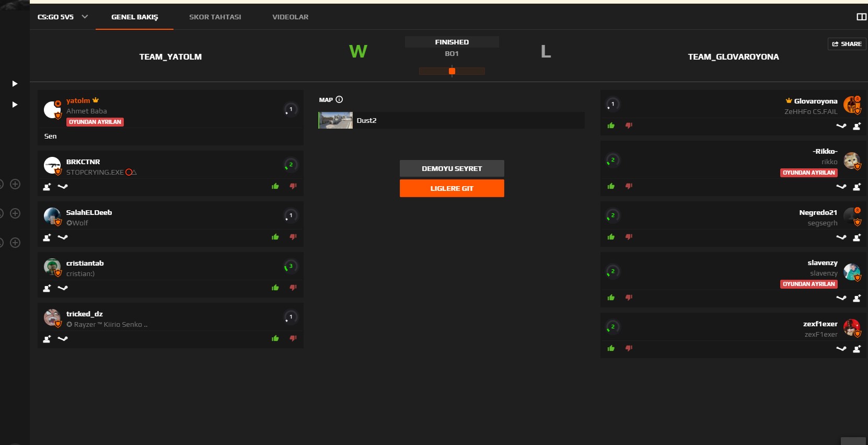Click the TEAM_YATOLM team name

click(170, 56)
